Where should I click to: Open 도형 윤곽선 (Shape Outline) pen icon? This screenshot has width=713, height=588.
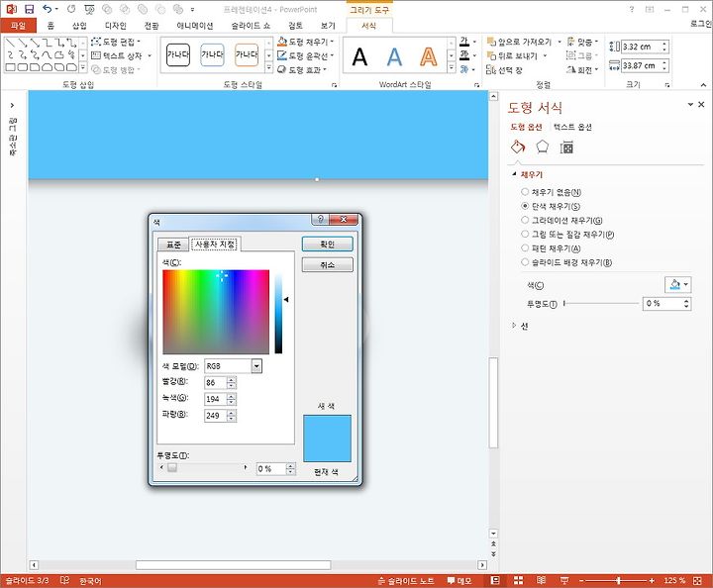coord(282,55)
